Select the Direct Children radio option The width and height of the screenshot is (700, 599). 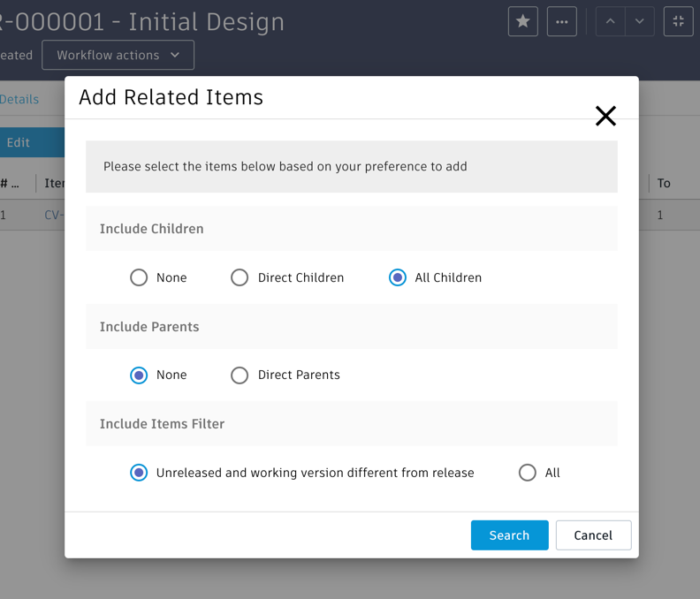point(240,277)
